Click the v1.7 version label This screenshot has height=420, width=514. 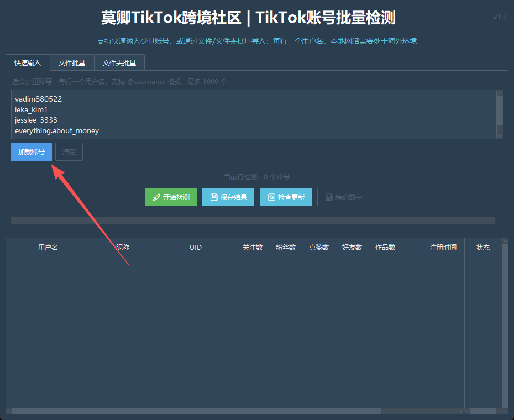click(x=500, y=17)
